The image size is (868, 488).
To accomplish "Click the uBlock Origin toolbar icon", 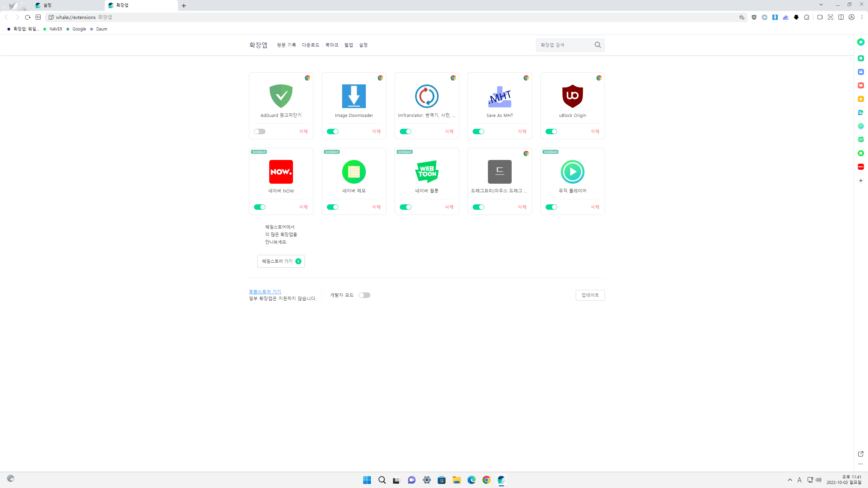I will (x=754, y=17).
